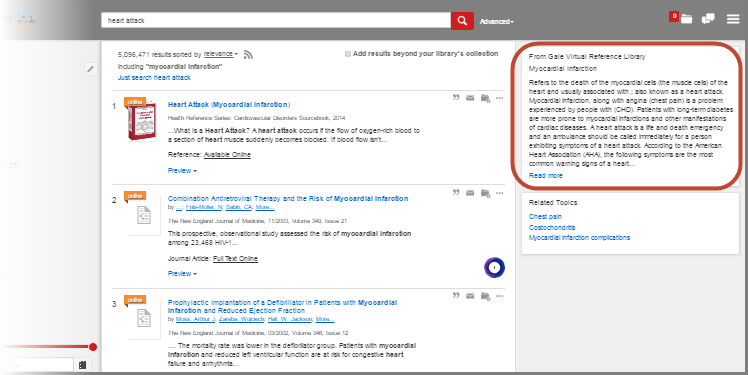Click the document icon of result 2
748x375 pixels.
tap(144, 216)
